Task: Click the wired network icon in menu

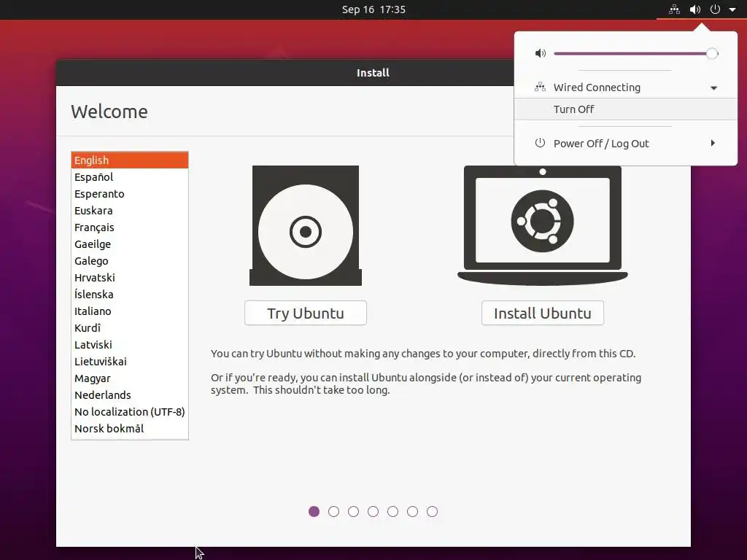Action: pyautogui.click(x=540, y=87)
